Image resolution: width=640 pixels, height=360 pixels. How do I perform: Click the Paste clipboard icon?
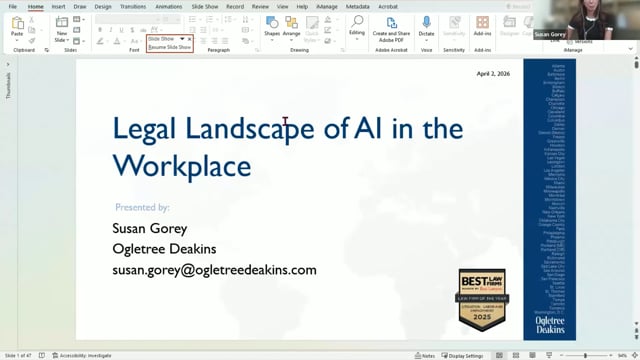[17, 24]
